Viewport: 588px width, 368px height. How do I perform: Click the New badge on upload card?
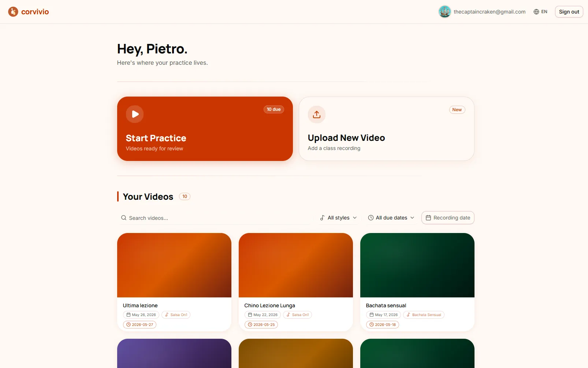pos(457,110)
